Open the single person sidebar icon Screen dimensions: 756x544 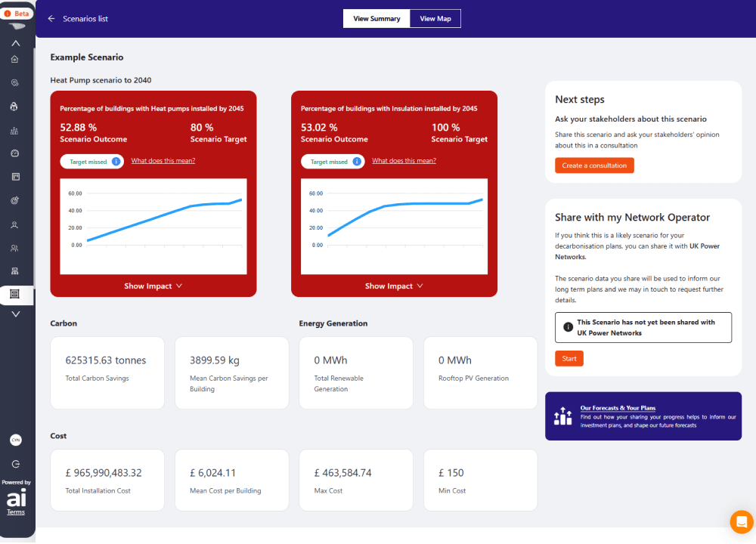pos(14,224)
